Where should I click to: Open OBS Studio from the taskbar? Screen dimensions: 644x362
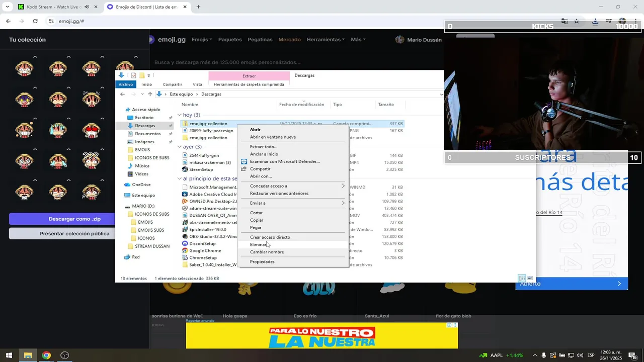tap(65, 355)
